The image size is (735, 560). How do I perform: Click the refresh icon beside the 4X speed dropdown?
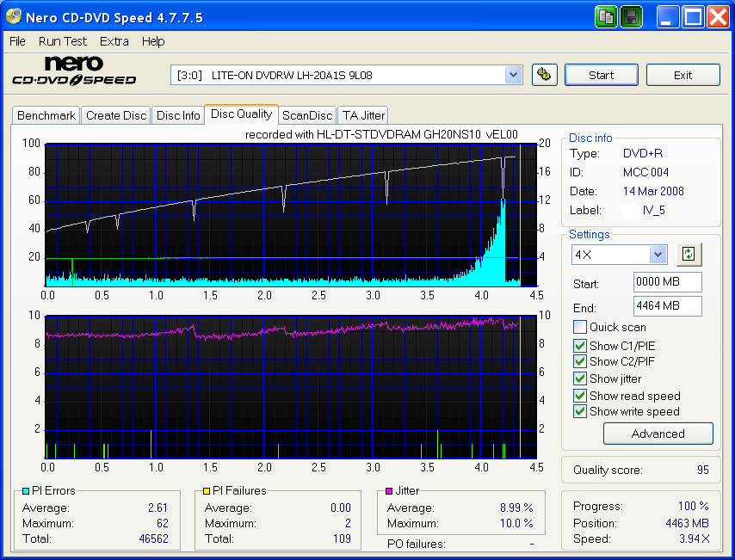point(689,254)
